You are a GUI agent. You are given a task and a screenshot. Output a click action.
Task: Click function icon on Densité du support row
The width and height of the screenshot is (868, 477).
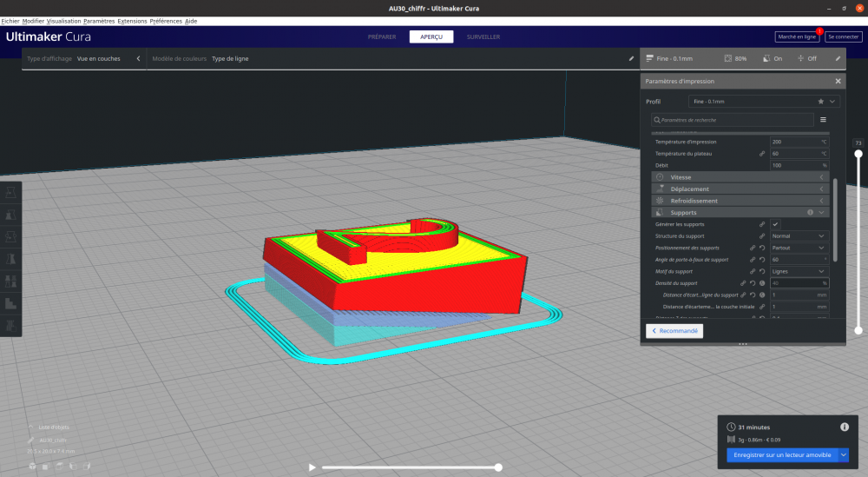click(762, 283)
